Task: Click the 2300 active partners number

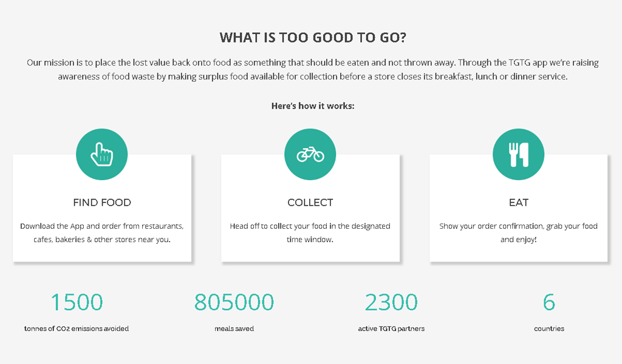Action: click(391, 302)
